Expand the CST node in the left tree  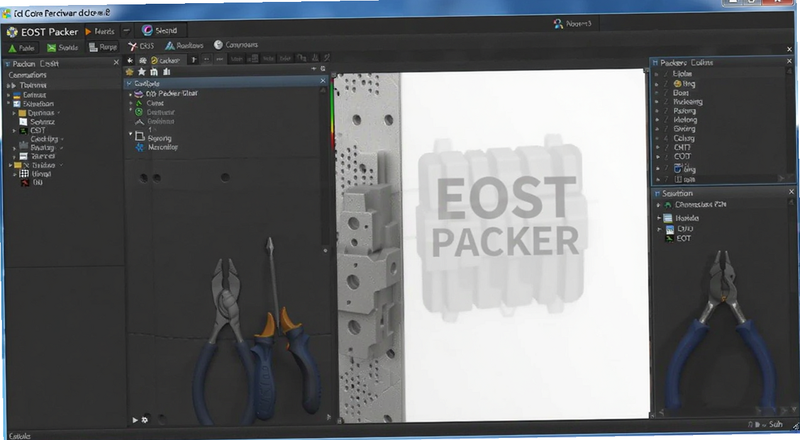coord(14,131)
